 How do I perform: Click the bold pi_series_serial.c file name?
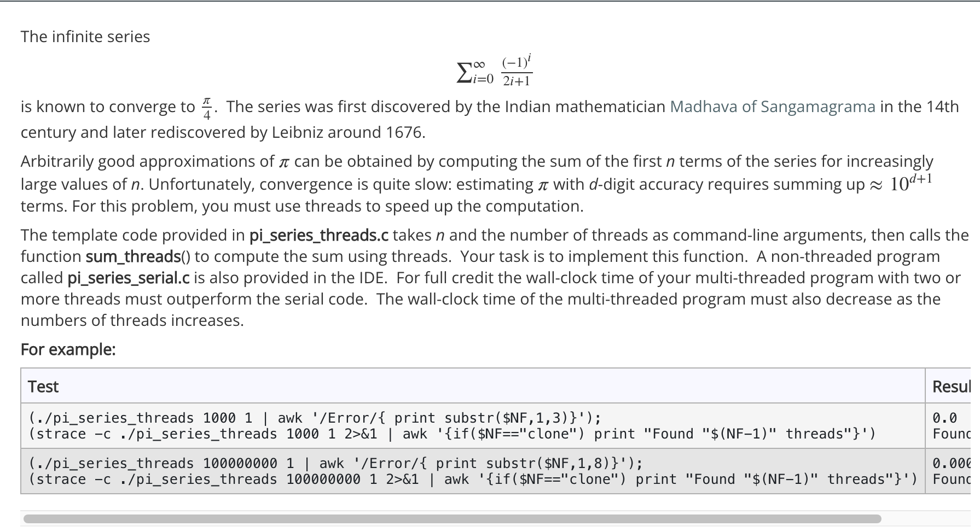click(x=129, y=278)
